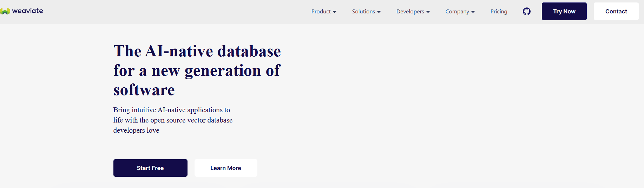This screenshot has width=644, height=188.
Task: Click the 'Bring intuitive AI-native applications' paragraph
Action: point(173,120)
